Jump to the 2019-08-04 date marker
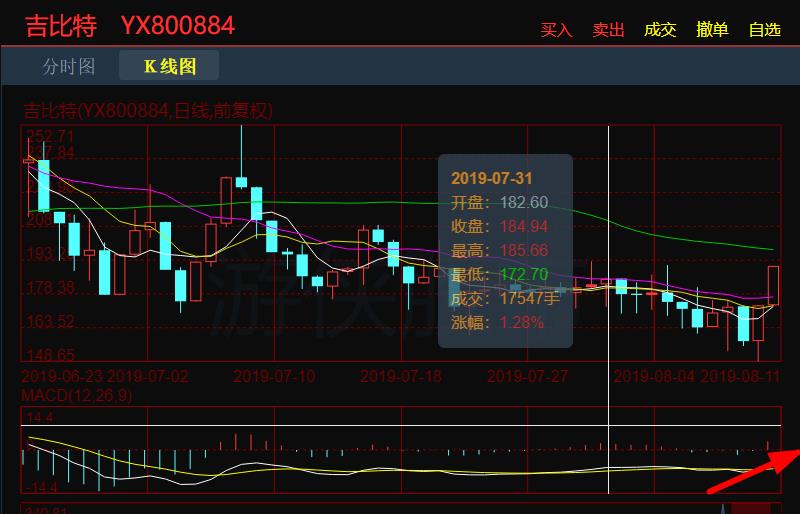 pos(653,377)
